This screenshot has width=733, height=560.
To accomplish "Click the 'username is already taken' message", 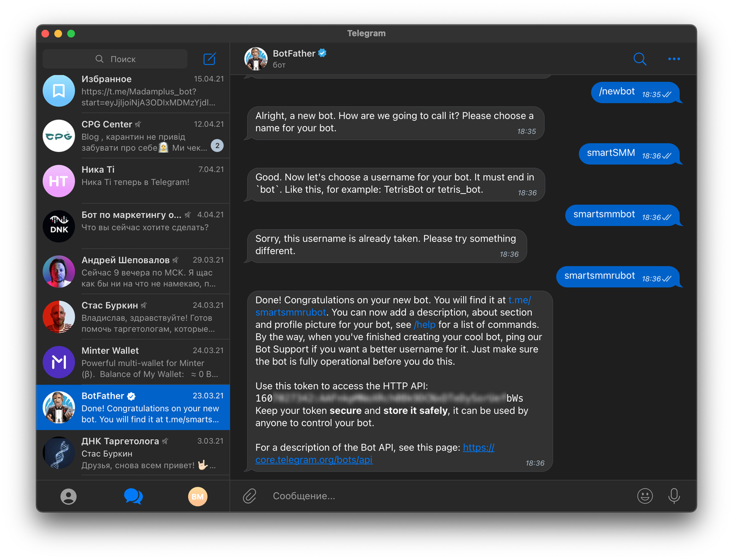I will tap(387, 245).
